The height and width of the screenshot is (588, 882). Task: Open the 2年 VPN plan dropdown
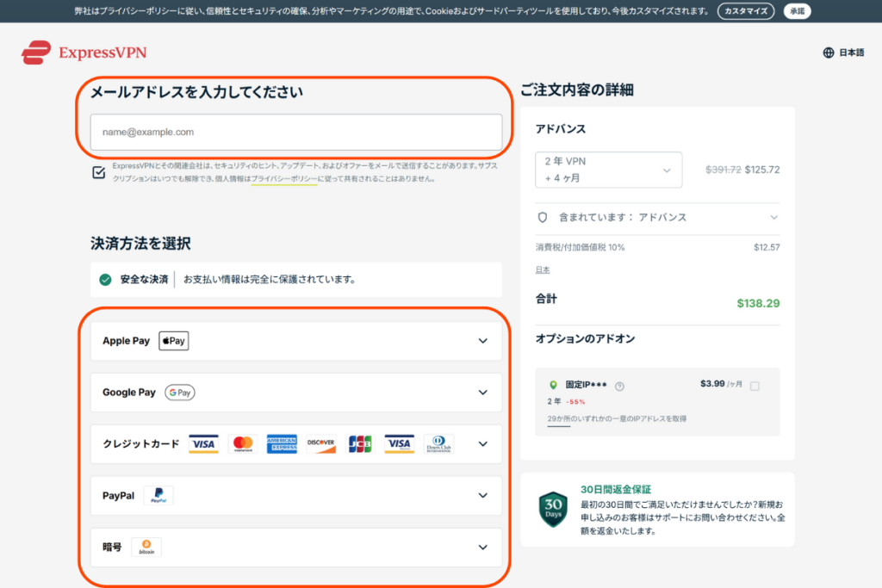click(608, 170)
